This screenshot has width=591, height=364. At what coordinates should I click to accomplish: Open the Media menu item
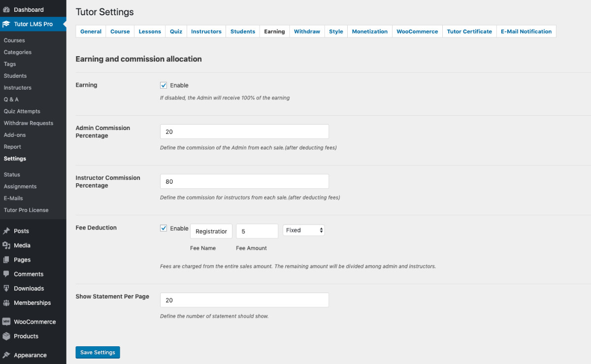pos(33,245)
